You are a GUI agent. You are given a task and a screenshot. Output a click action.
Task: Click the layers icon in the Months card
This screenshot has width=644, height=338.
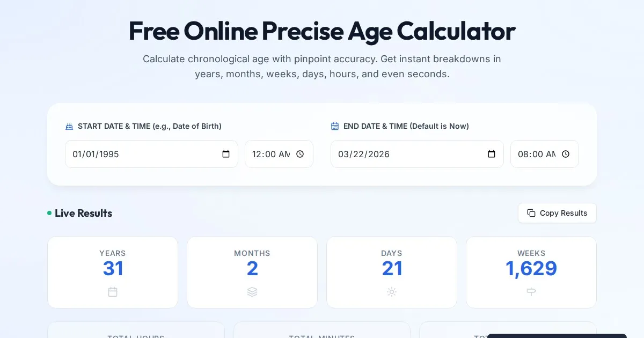tap(252, 292)
